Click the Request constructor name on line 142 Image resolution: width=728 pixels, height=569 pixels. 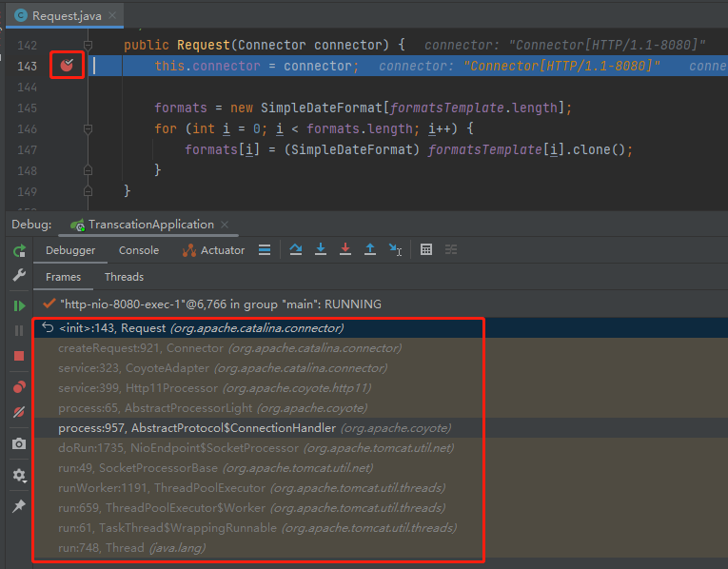[204, 45]
